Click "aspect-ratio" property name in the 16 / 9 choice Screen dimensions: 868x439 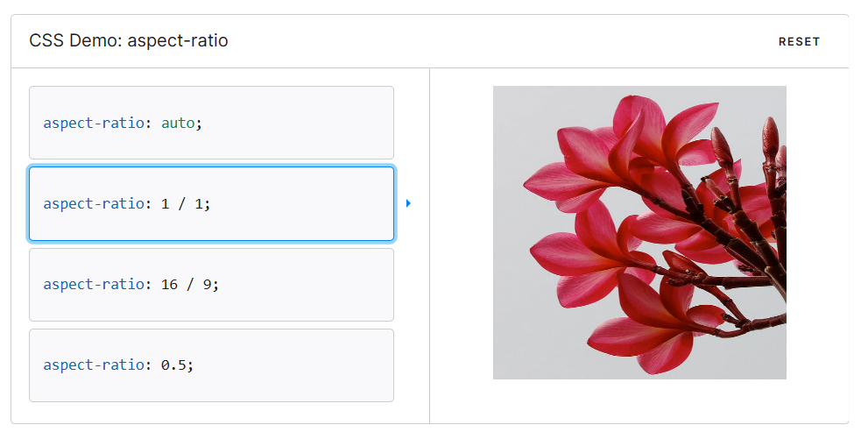93,285
